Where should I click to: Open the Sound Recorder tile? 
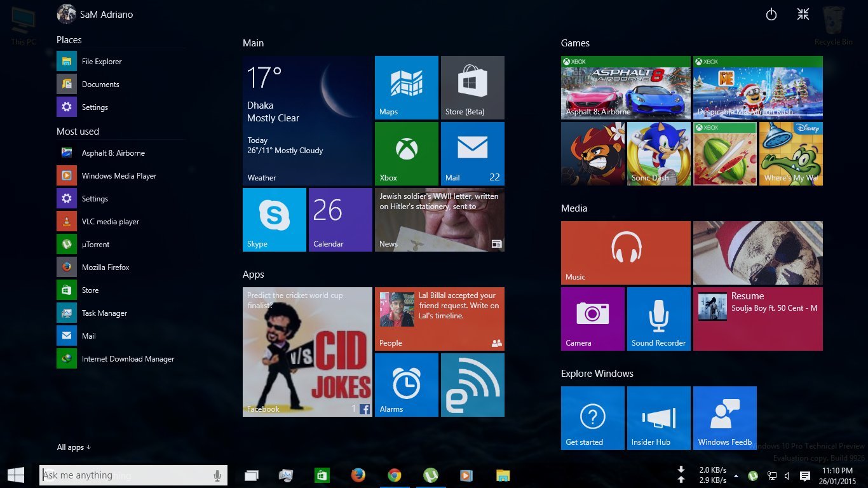pyautogui.click(x=659, y=319)
